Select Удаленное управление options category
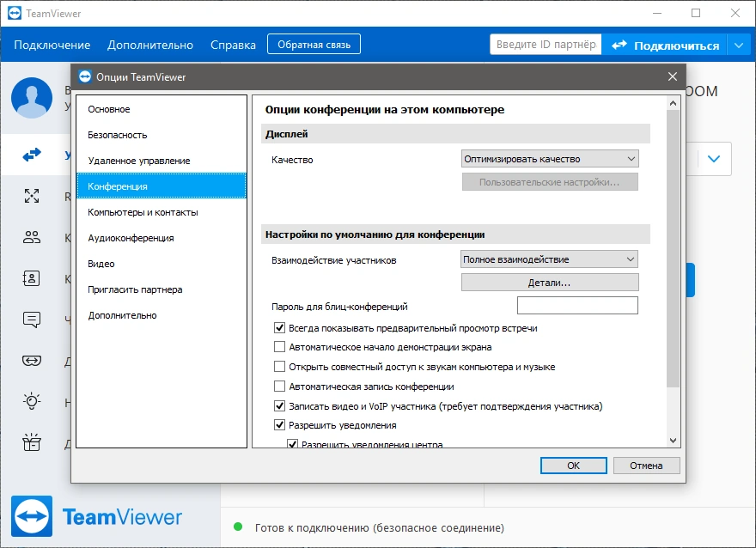This screenshot has height=548, width=756. [162, 161]
